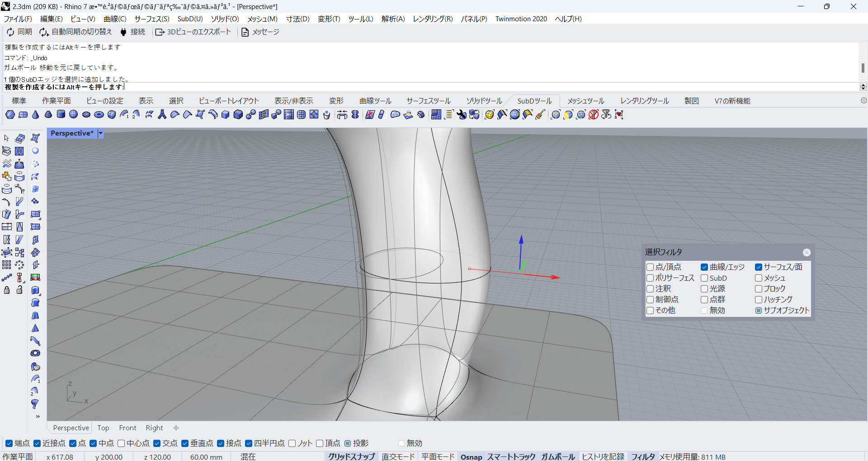The height and width of the screenshot is (461, 868).
Task: Enable the SubD selection filter checkbox
Action: click(x=704, y=278)
